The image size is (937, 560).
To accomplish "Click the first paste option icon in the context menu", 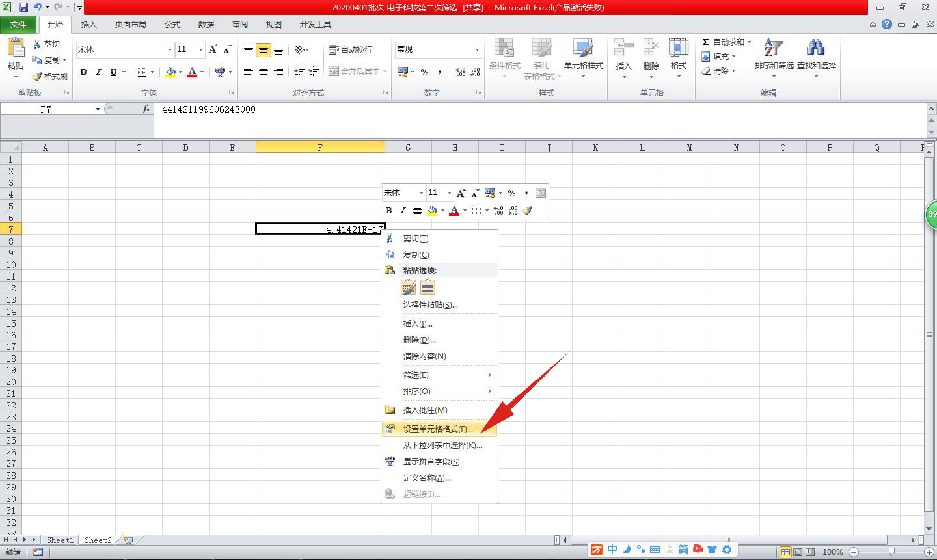I will coord(409,287).
